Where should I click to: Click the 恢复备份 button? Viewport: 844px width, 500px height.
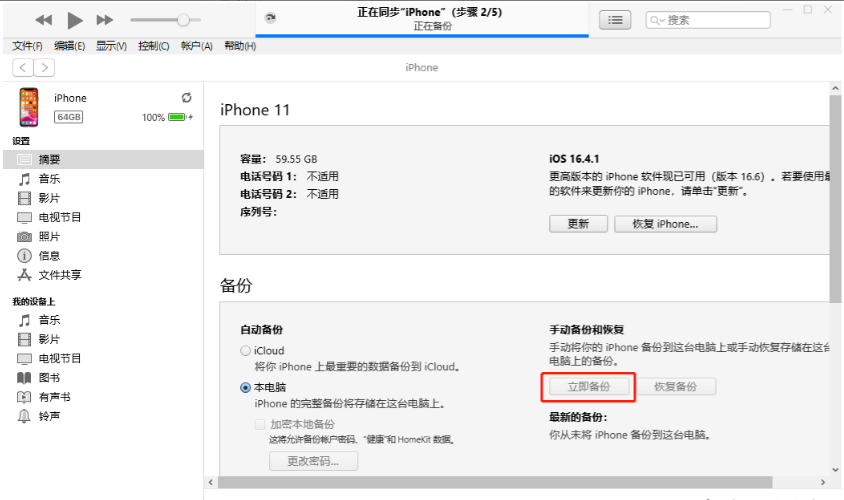click(x=676, y=386)
